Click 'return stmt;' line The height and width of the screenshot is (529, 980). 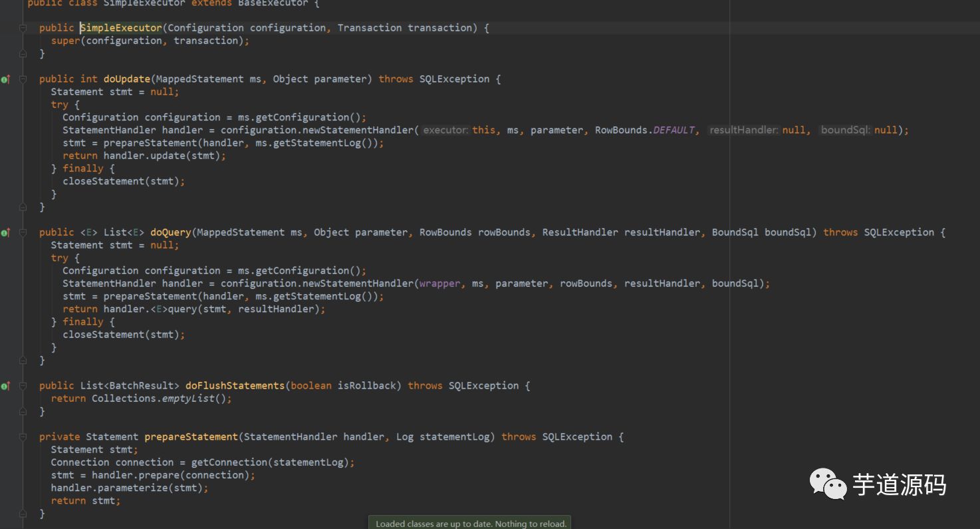(86, 500)
